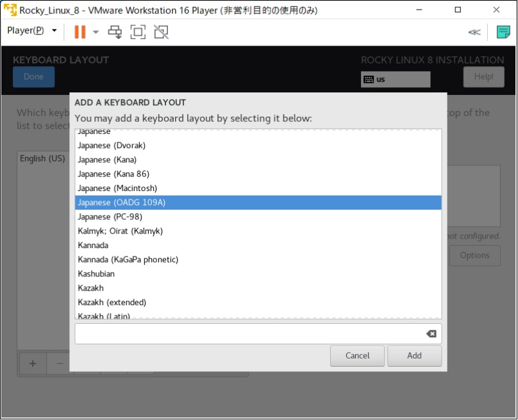This screenshot has height=420, width=518.
Task: Open the Player menu dropdown arrow
Action: point(54,30)
